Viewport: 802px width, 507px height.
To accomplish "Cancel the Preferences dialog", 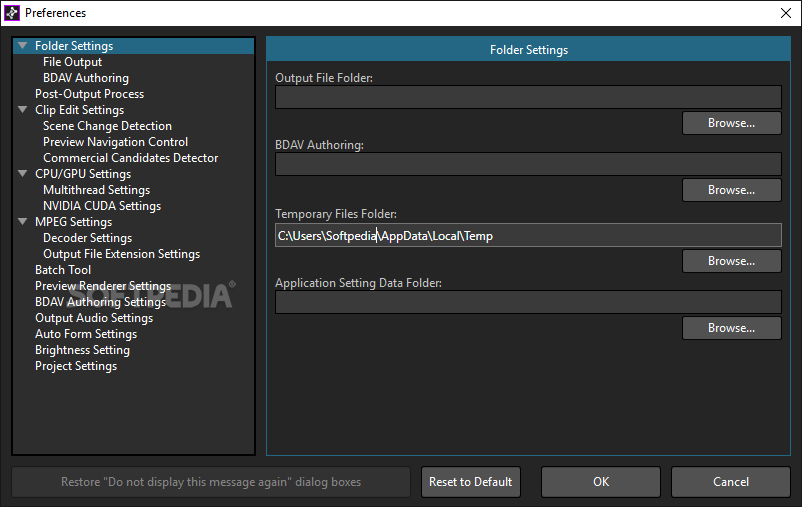I will 731,482.
